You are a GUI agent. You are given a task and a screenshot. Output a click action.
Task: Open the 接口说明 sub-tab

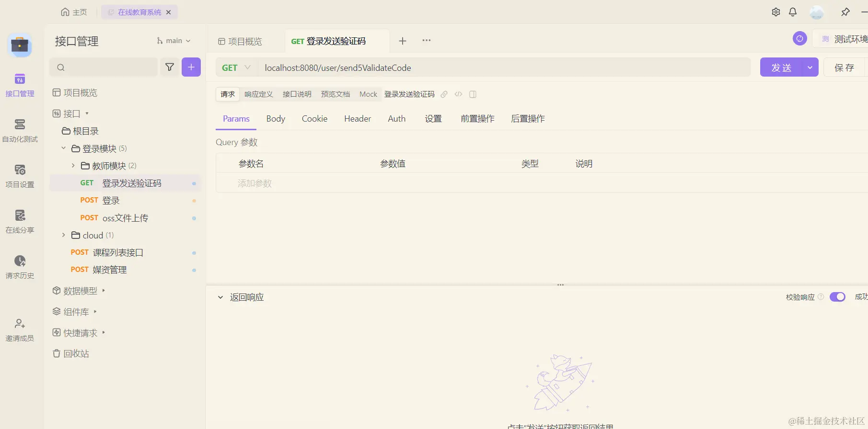(x=297, y=94)
